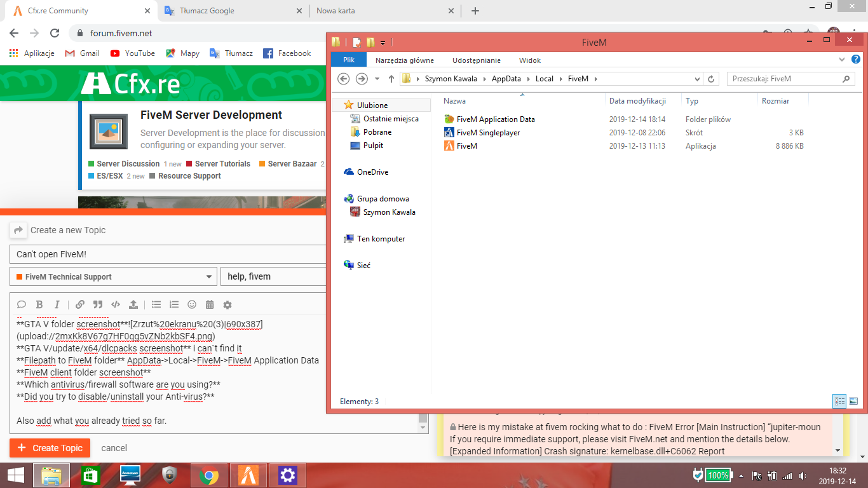Click the Create Topic button
The image size is (868, 488).
tap(50, 448)
